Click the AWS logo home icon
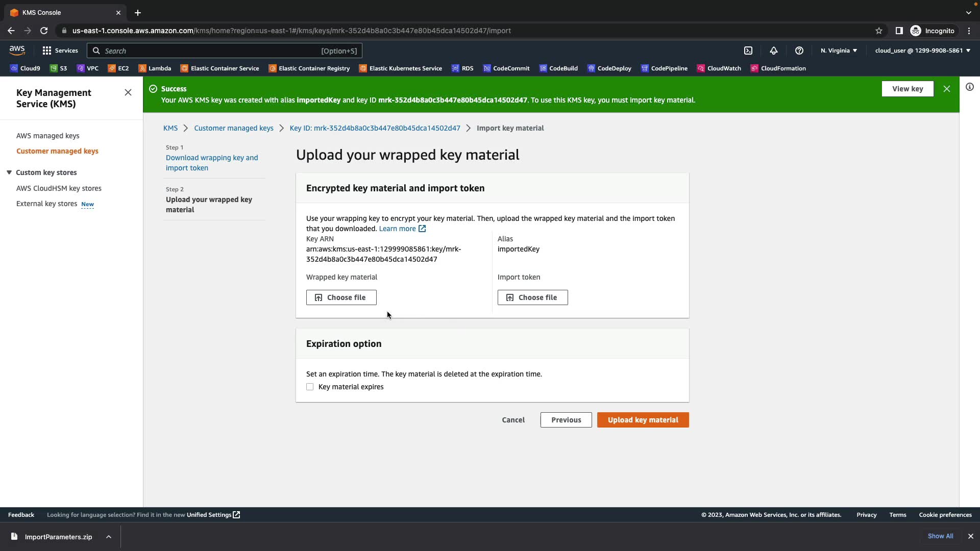The width and height of the screenshot is (980, 551). pyautogui.click(x=17, y=50)
